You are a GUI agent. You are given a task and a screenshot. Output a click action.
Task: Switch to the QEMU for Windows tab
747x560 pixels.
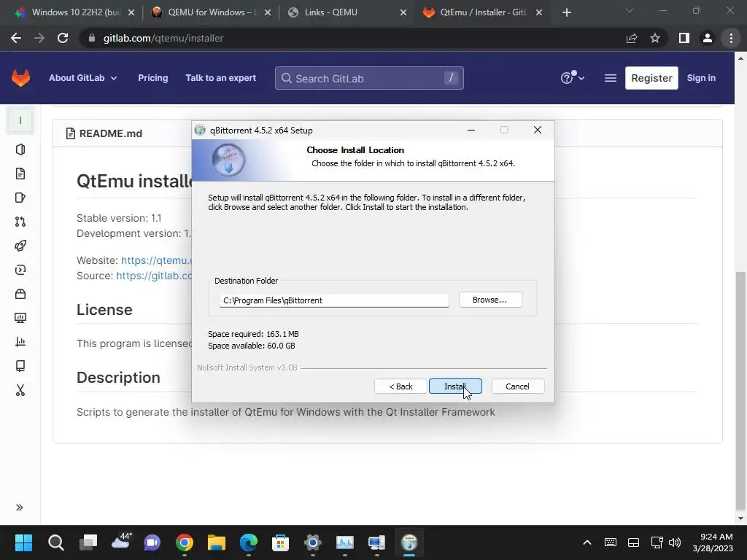pyautogui.click(x=211, y=12)
